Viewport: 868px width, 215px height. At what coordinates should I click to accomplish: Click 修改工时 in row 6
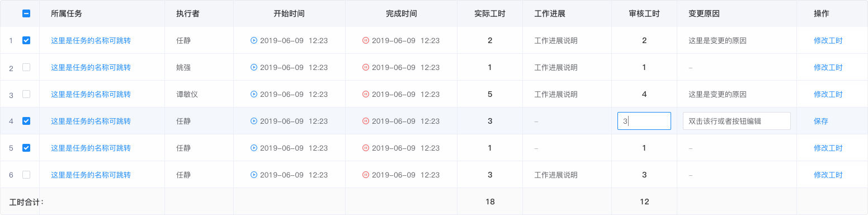828,175
